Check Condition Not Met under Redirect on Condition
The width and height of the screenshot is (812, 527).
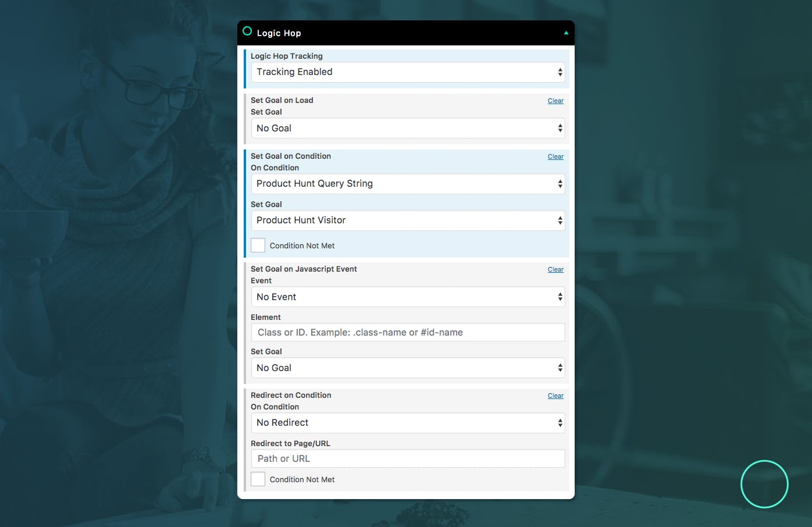pos(258,479)
